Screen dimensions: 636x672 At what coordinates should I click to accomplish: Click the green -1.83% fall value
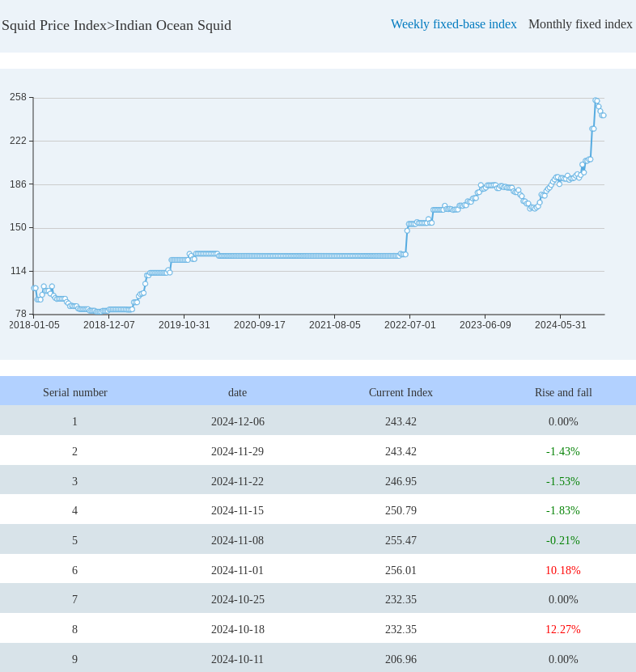click(x=562, y=510)
